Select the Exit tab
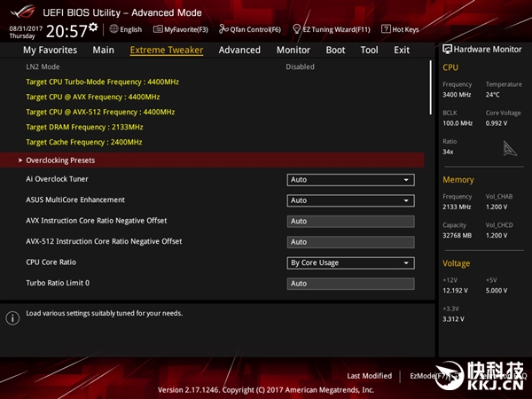 point(402,51)
